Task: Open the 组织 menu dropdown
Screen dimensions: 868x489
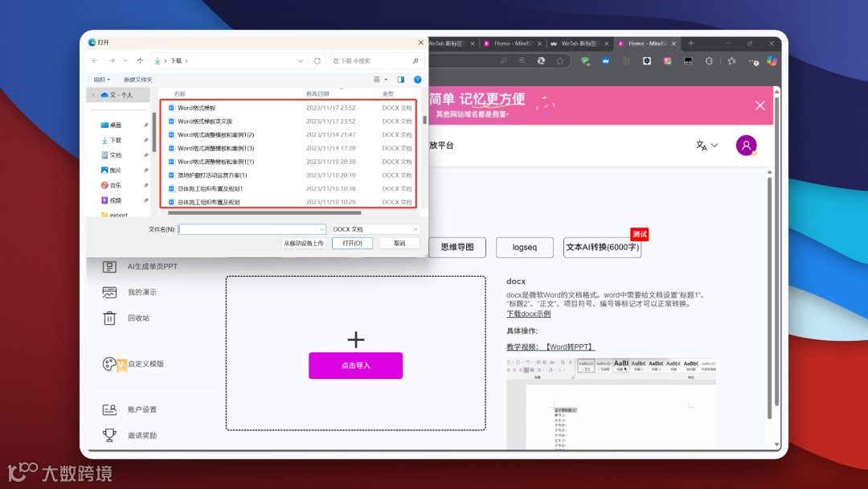Action: 102,80
